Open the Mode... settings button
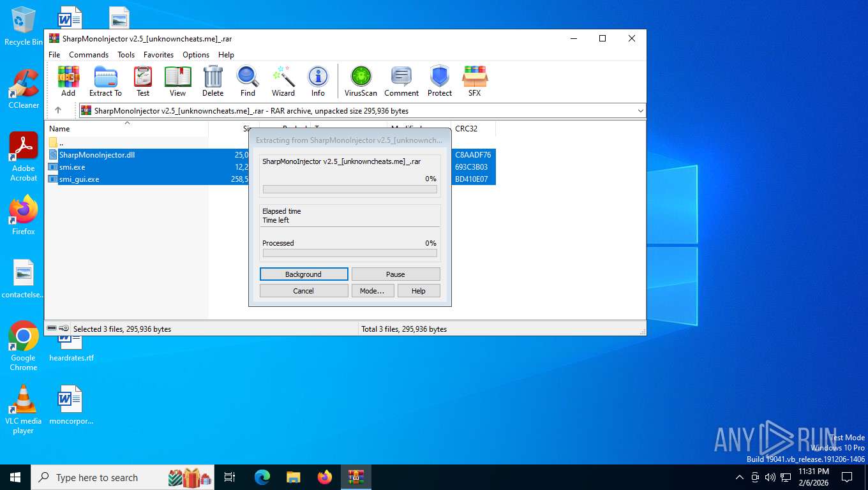This screenshot has width=868, height=490. [x=373, y=291]
